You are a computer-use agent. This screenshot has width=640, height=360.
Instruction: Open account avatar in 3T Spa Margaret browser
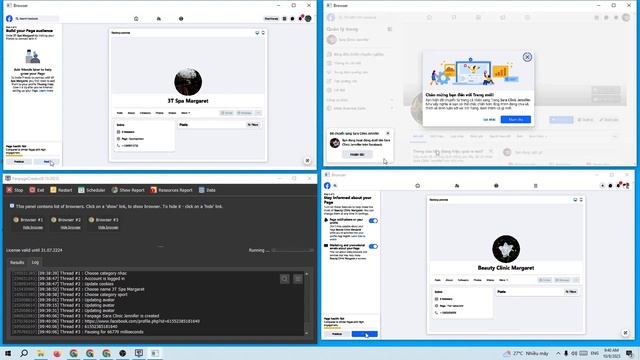click(308, 18)
